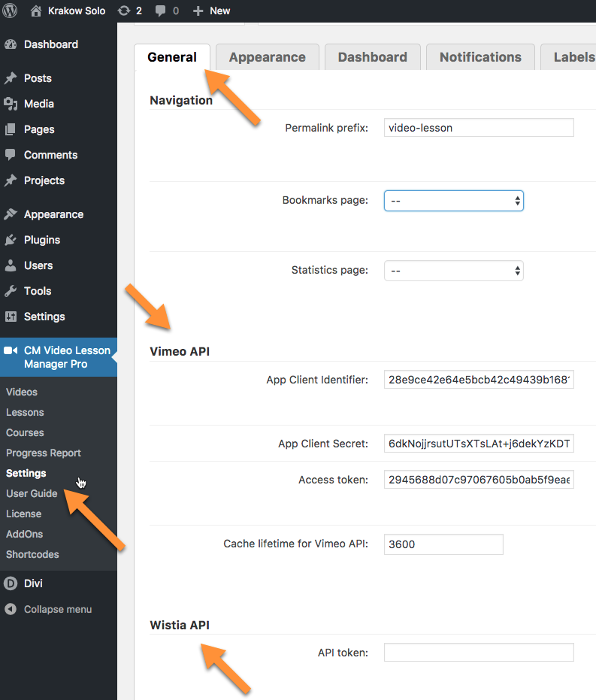Switch to the Dashboard settings tab
The width and height of the screenshot is (596, 700).
coord(373,57)
